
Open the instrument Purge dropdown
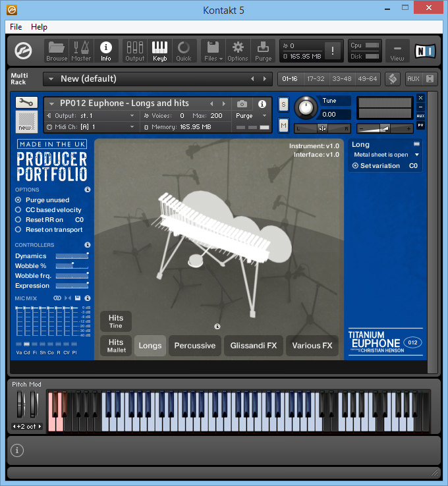pyautogui.click(x=264, y=116)
